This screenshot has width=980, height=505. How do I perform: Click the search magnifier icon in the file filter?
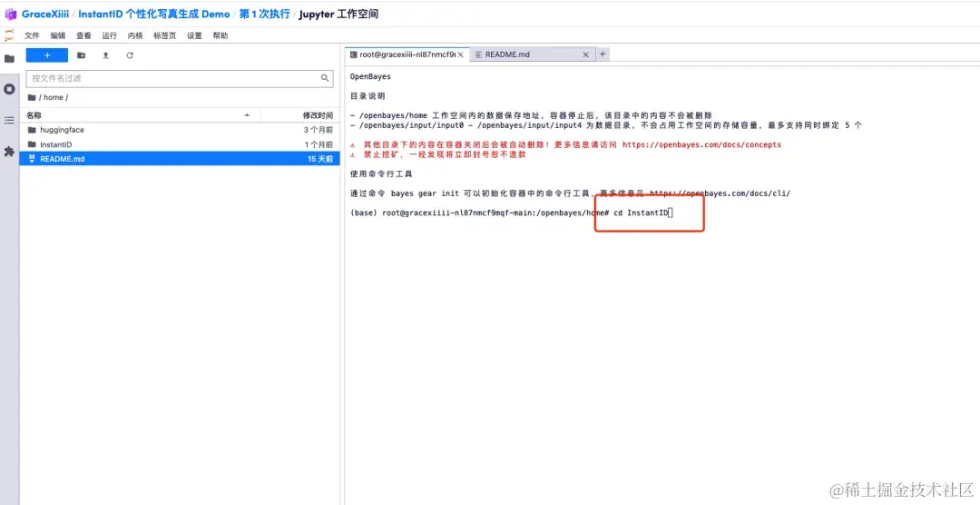point(325,78)
